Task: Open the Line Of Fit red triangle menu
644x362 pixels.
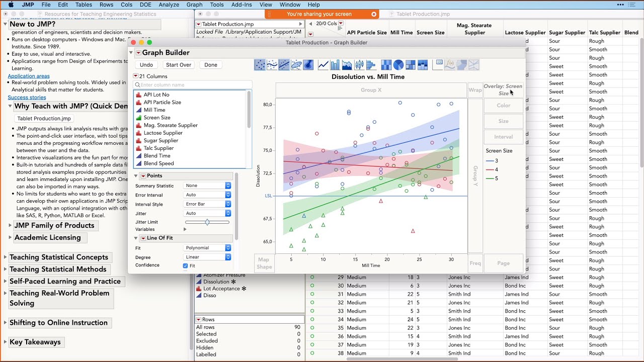Action: coord(143,238)
